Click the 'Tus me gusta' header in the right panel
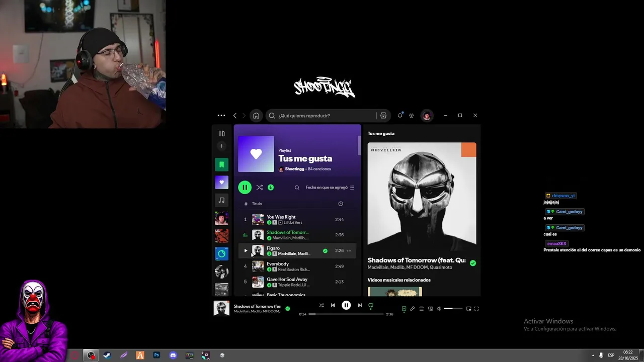The image size is (644, 362). [381, 134]
